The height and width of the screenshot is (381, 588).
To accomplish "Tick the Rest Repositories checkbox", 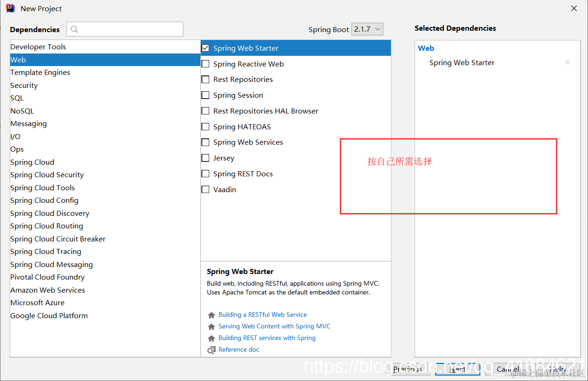I will click(205, 80).
